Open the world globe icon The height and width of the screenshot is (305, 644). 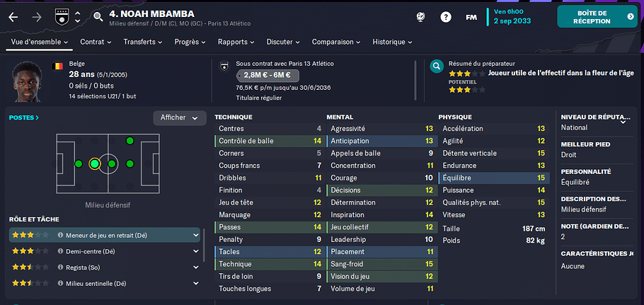pos(420,17)
